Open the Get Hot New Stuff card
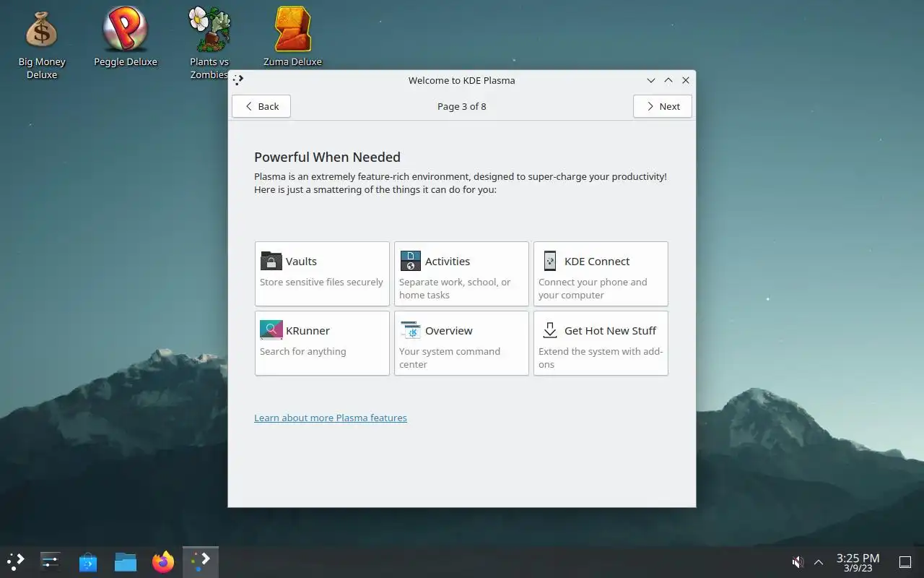 (x=601, y=343)
